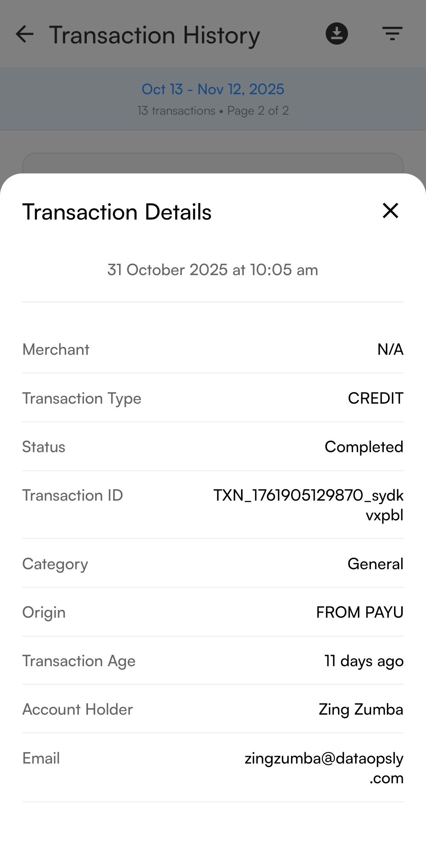426x868 pixels.
Task: Open the filter options icon
Action: 392,34
